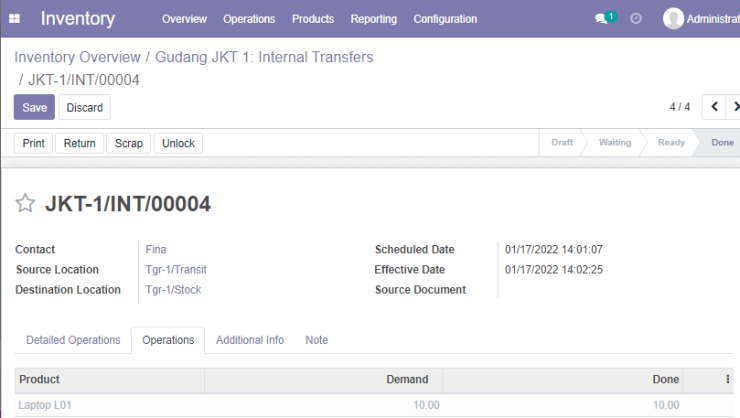Sort by the Product column header
This screenshot has width=740, height=418.
click(109, 379)
